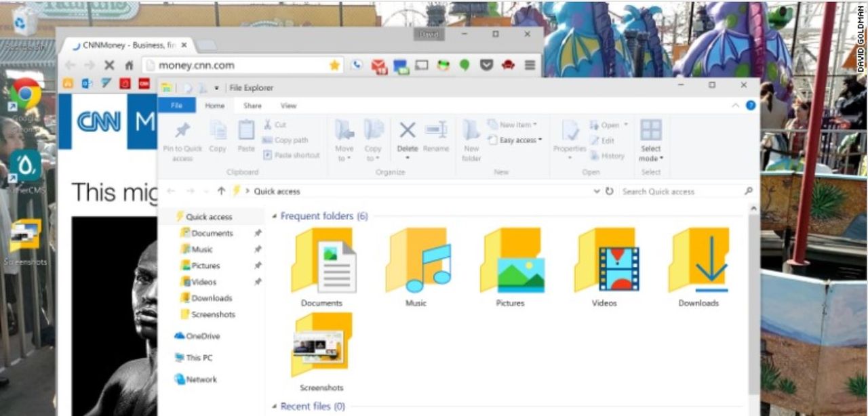Switch to the View ribbon tab
868x416 pixels.
click(x=288, y=106)
